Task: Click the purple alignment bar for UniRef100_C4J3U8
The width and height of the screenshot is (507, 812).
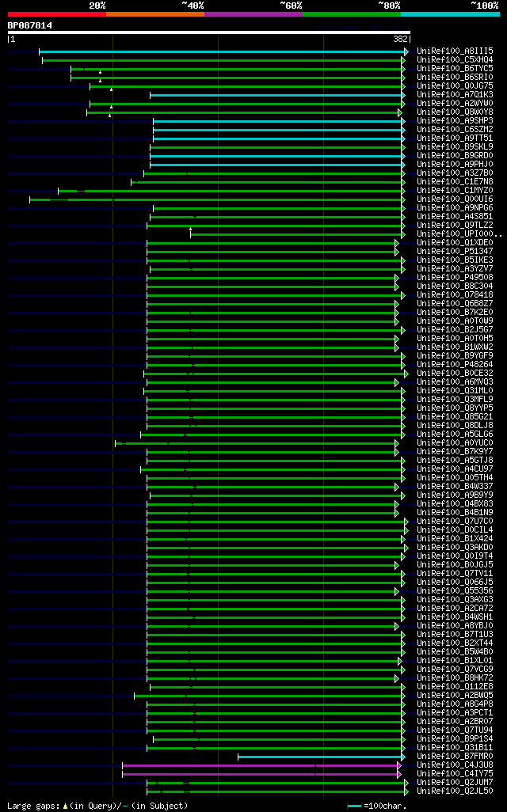Action: 260,765
